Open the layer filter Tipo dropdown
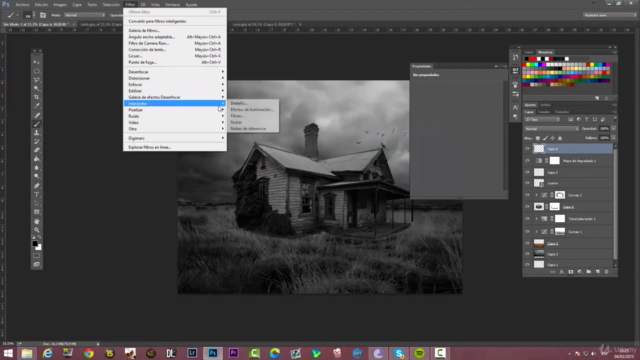Image resolution: width=640 pixels, height=360 pixels. [x=542, y=120]
